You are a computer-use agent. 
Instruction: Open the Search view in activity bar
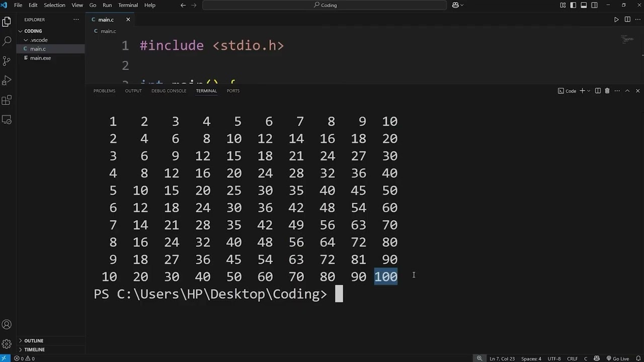(7, 41)
